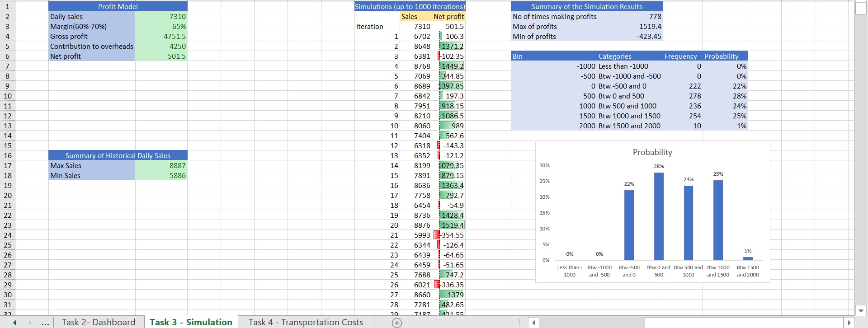The height and width of the screenshot is (328, 868).
Task: Open the Task 4 - Transportation Costs tab
Action: [x=306, y=322]
